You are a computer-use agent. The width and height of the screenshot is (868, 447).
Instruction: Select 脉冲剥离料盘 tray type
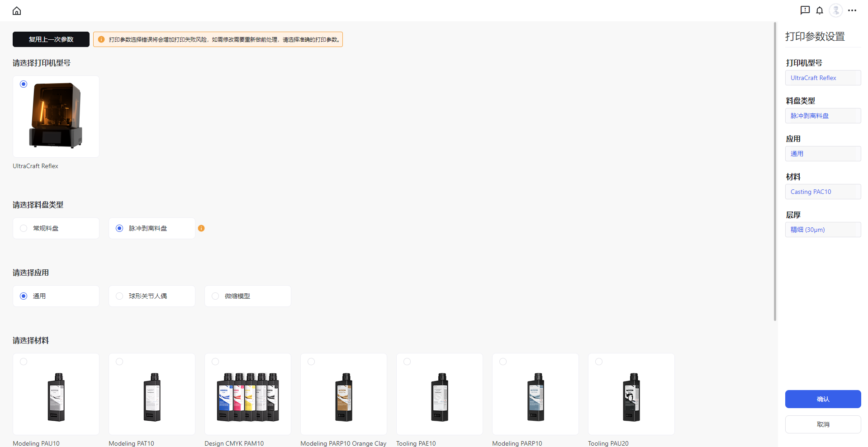point(152,228)
